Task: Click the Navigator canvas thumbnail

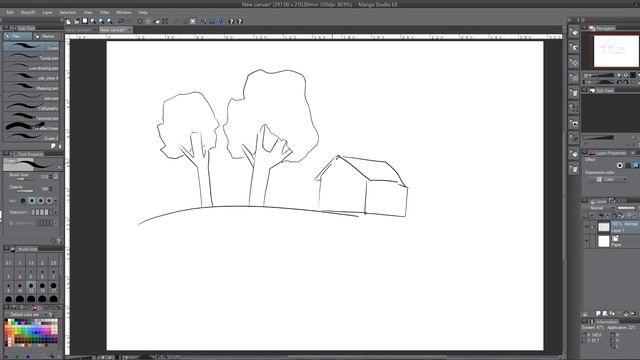Action: pyautogui.click(x=616, y=51)
